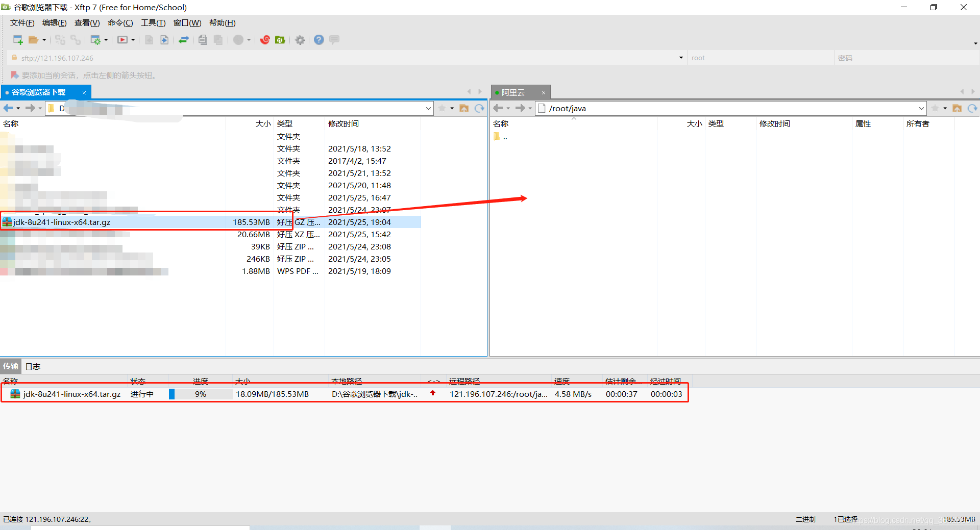Click the New Session toolbar icon
The image size is (980, 530).
click(x=18, y=40)
